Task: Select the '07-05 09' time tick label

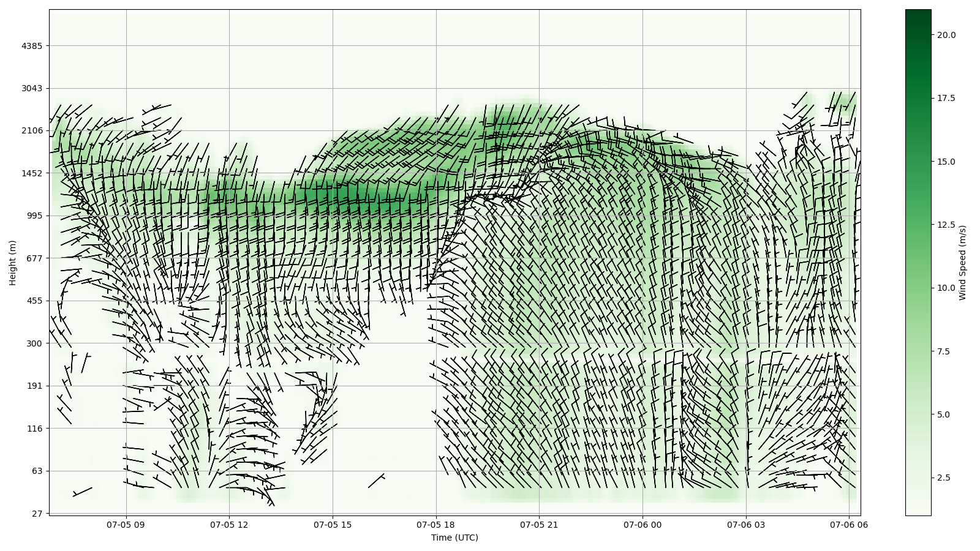Action: [126, 525]
